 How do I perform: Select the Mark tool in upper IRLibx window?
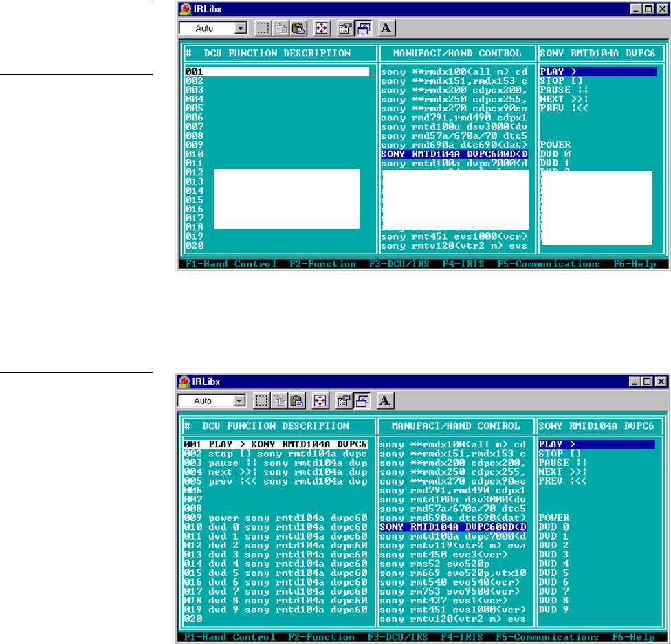(x=263, y=28)
